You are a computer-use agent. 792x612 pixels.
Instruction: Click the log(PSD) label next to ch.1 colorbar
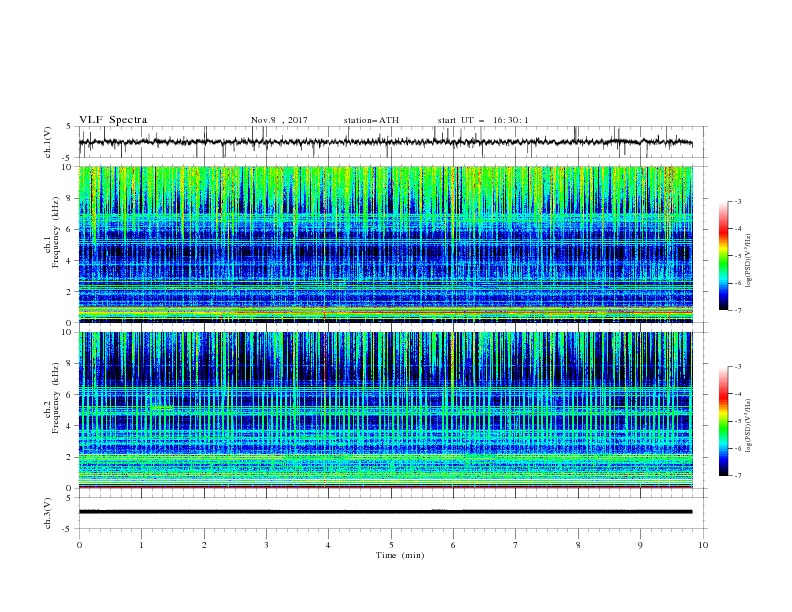pos(749,261)
